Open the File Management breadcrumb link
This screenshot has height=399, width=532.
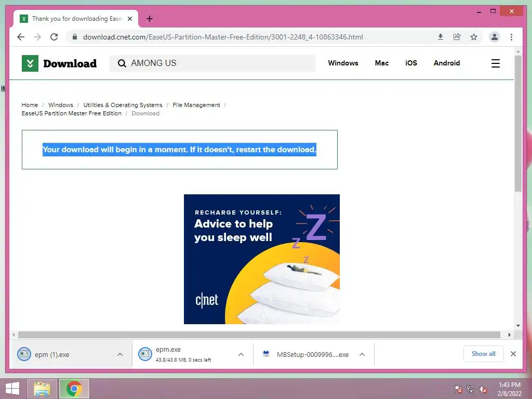tap(196, 105)
